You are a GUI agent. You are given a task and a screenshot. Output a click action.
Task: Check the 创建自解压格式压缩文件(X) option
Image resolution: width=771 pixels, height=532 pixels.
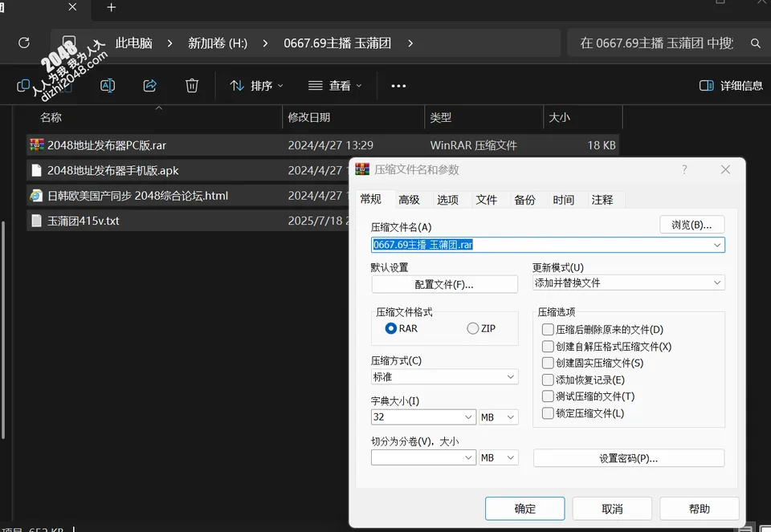(x=548, y=347)
